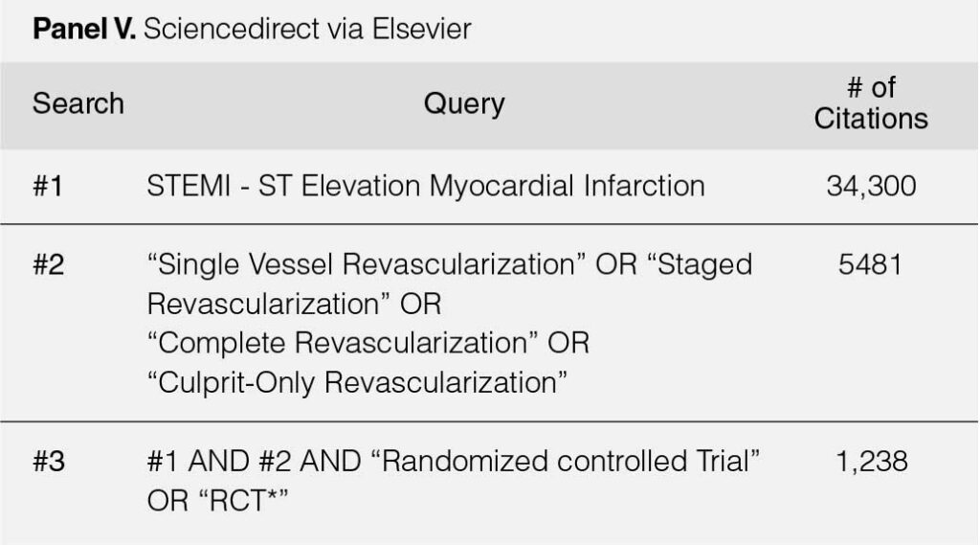Image resolution: width=980 pixels, height=545 pixels.
Task: Select the 5481 citations value
Action: click(x=870, y=264)
